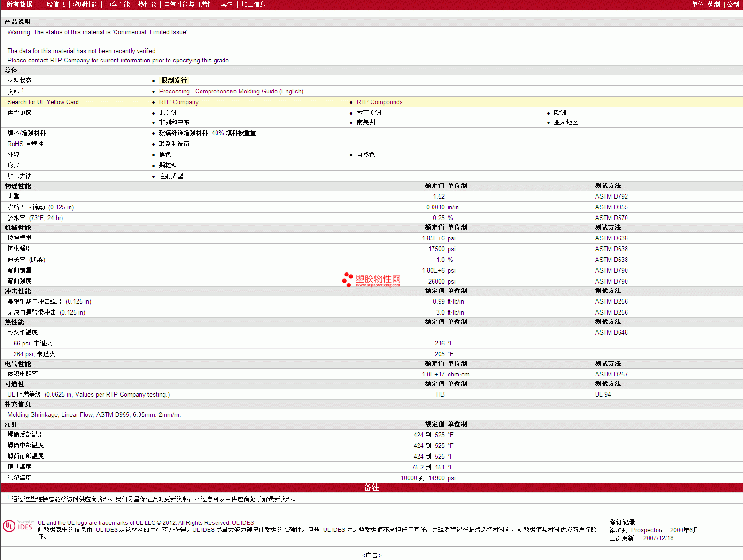Image resolution: width=743 pixels, height=560 pixels.
Task: Select the Search for UL Yellow Card label
Action: [x=43, y=102]
